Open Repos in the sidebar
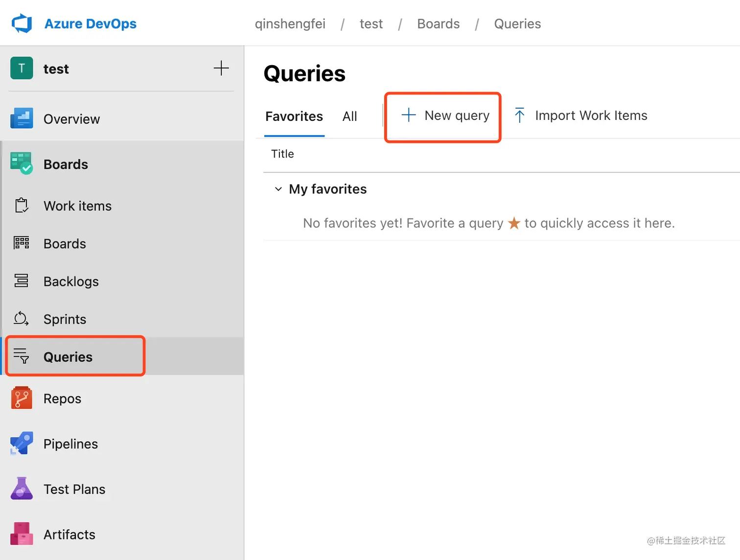Viewport: 740px width, 560px height. coord(62,398)
